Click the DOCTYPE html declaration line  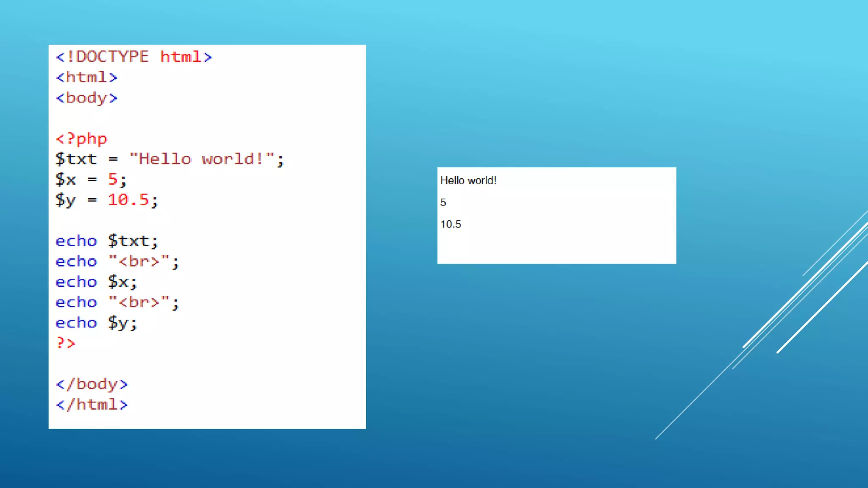pos(134,57)
